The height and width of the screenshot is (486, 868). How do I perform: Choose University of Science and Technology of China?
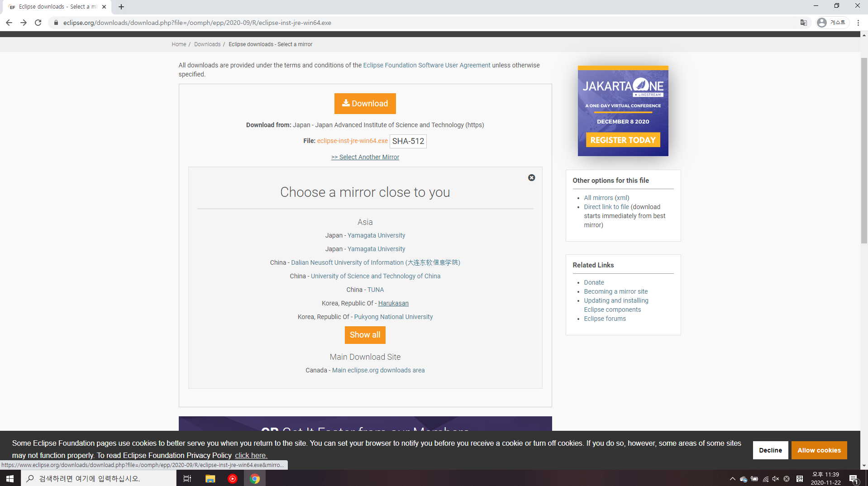point(376,276)
